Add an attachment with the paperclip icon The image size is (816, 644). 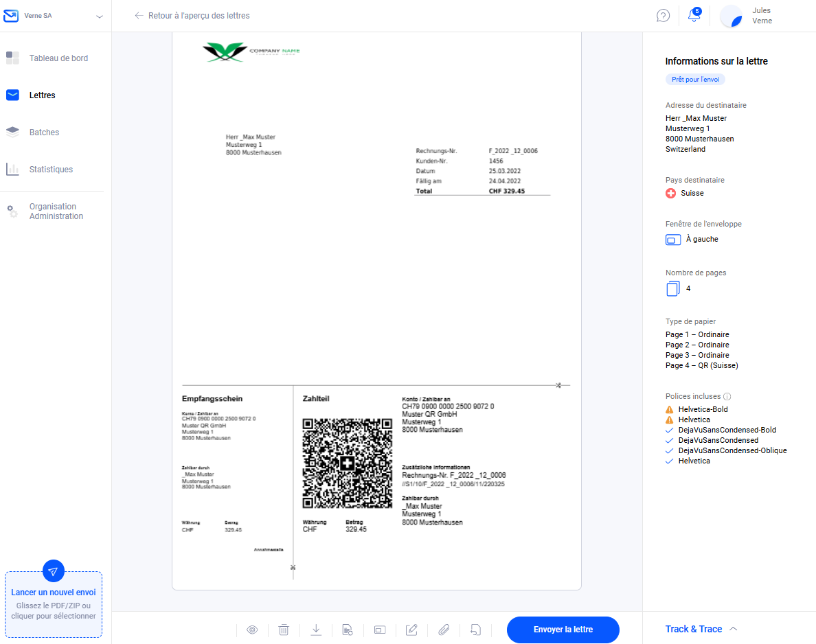point(444,630)
